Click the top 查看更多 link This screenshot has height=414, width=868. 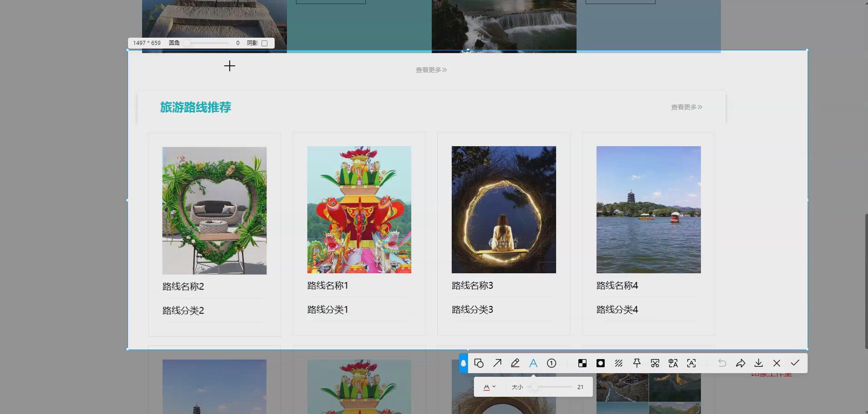point(430,69)
